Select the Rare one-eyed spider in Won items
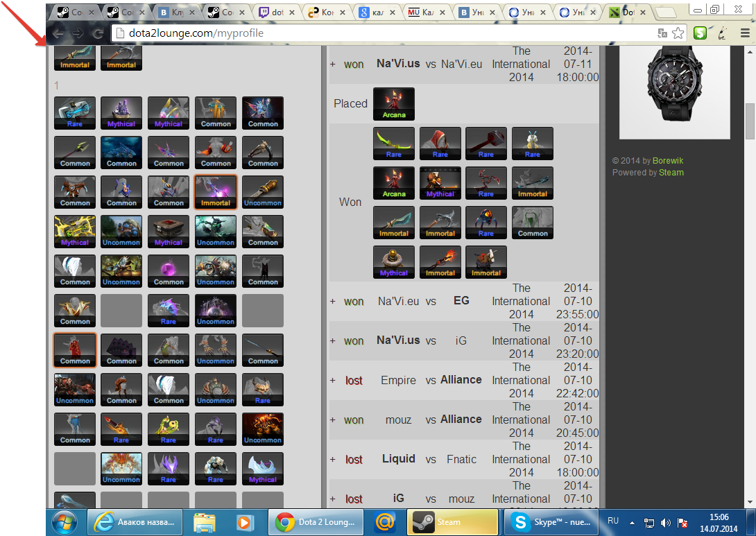The width and height of the screenshot is (756, 536). click(486, 222)
